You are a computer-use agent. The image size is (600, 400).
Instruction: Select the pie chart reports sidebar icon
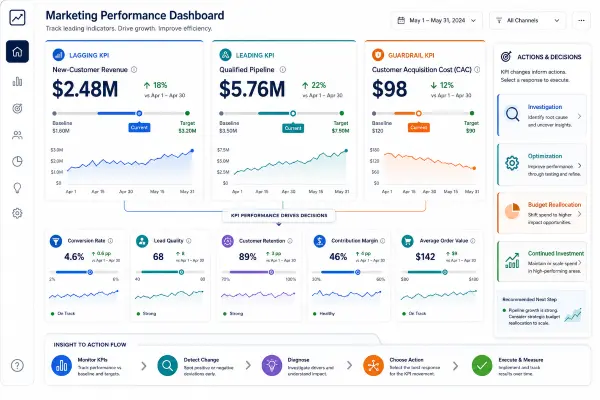click(x=17, y=161)
